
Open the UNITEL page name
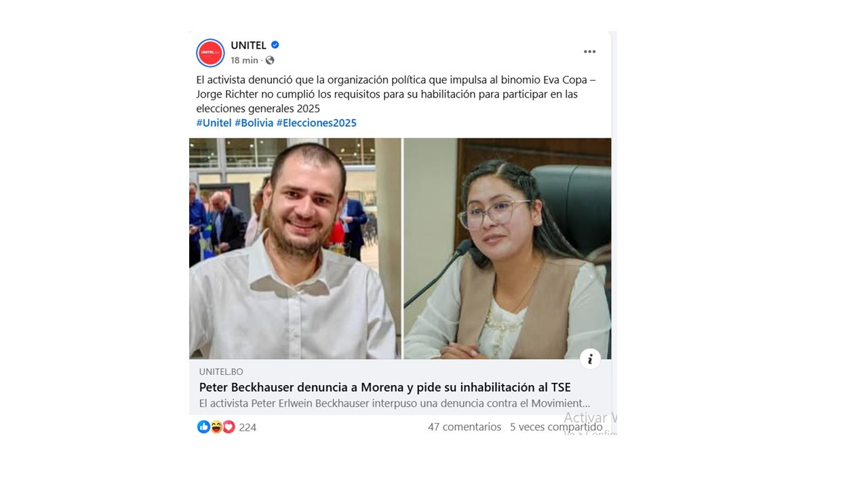click(x=248, y=45)
